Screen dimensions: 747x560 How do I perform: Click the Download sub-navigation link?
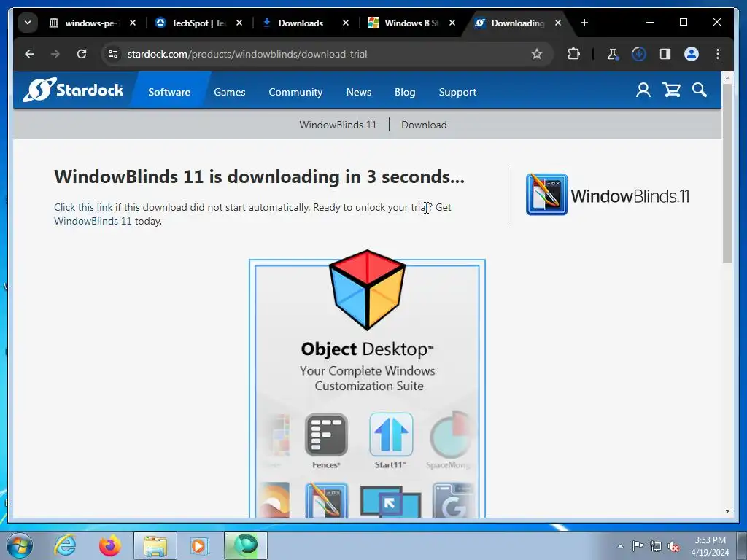[x=424, y=125]
